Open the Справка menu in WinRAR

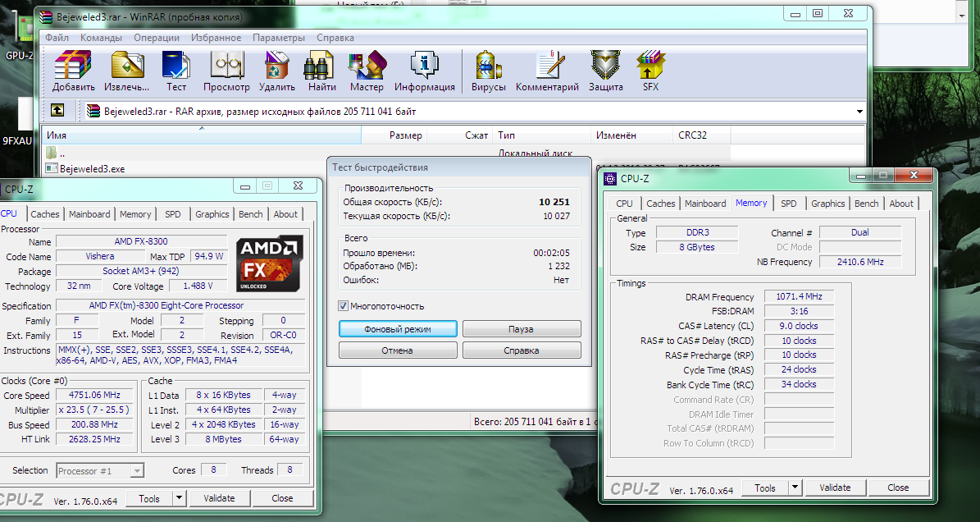pos(335,38)
